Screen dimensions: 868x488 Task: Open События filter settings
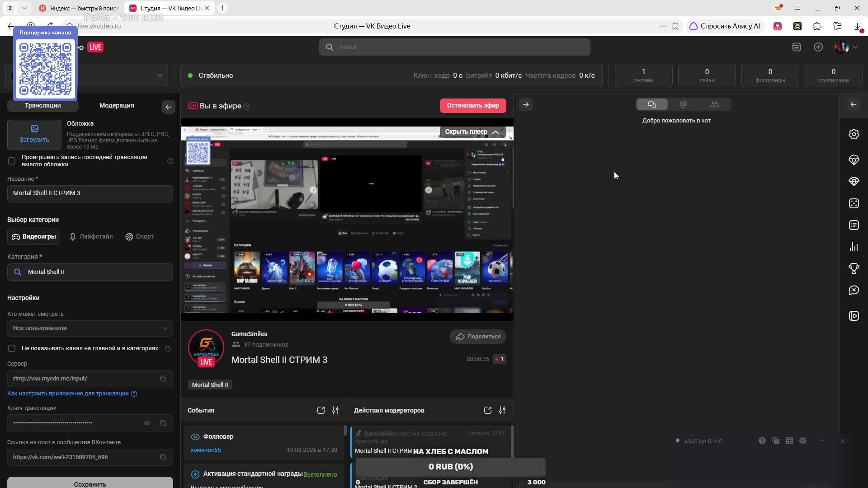tap(335, 410)
